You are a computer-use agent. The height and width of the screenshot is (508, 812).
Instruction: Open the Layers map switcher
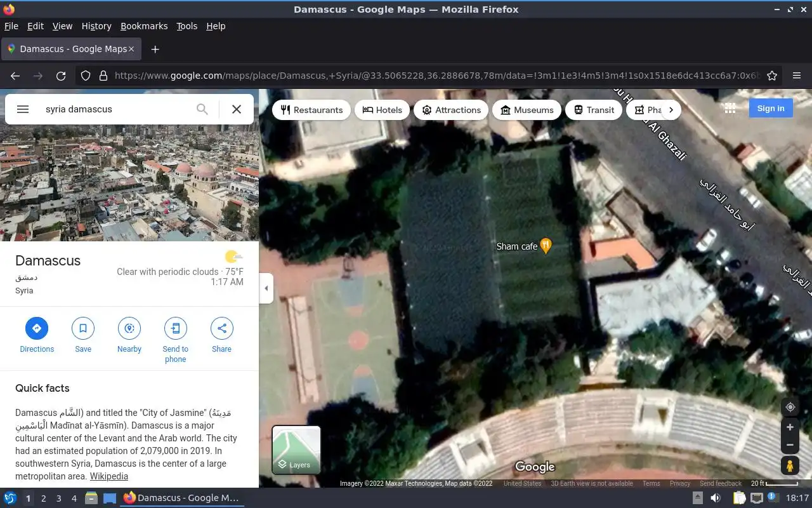point(296,450)
